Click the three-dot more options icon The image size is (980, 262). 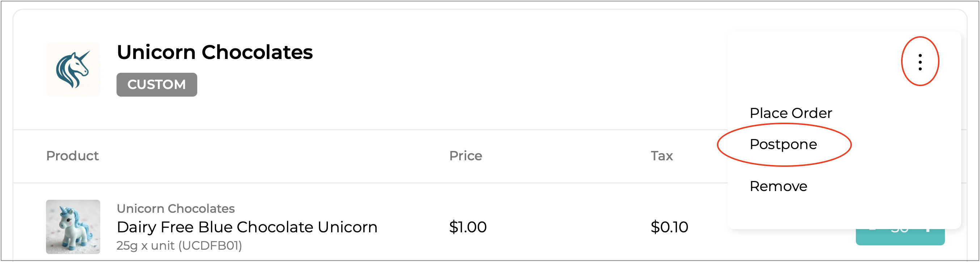(920, 62)
